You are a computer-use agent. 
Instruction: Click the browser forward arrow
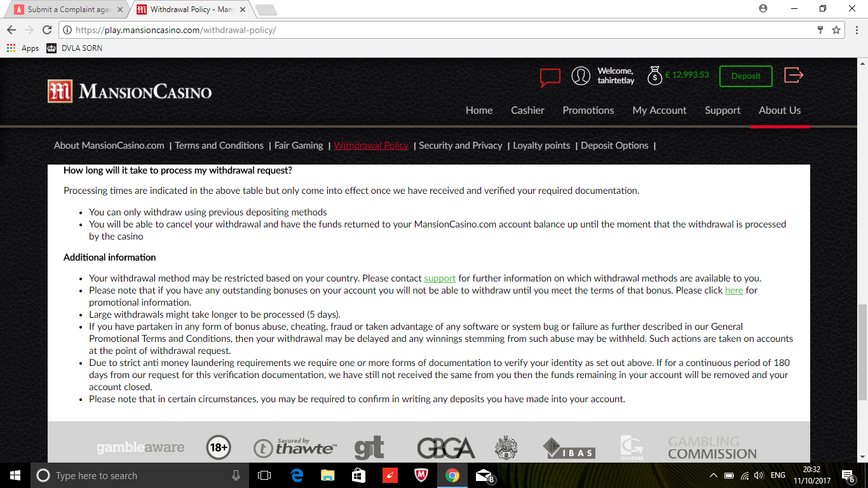tap(29, 30)
